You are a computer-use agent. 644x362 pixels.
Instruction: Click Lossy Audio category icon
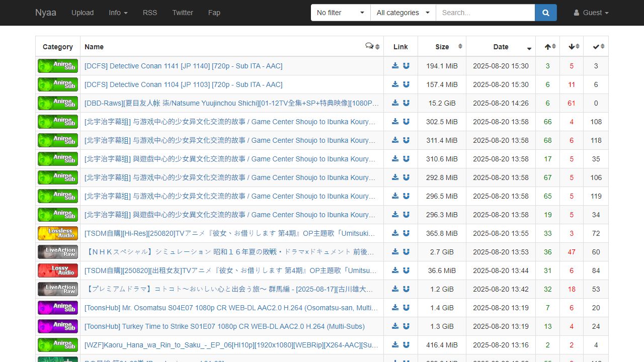[x=58, y=270]
